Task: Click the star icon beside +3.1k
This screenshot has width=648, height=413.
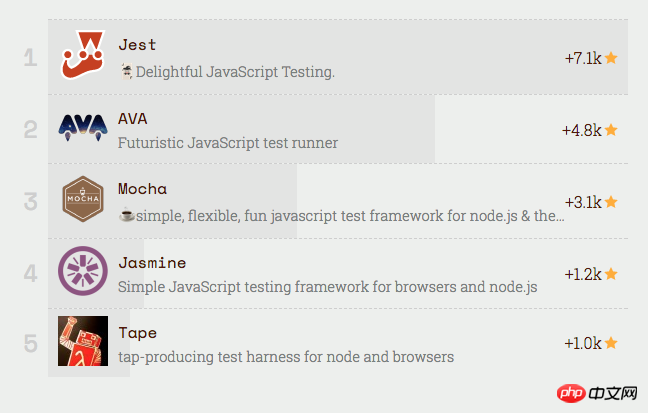Action: (x=611, y=202)
